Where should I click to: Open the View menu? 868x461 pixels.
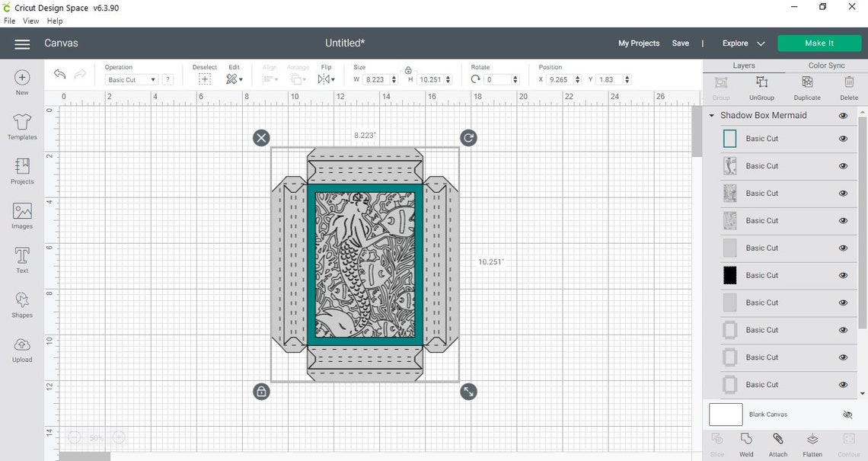coord(30,21)
